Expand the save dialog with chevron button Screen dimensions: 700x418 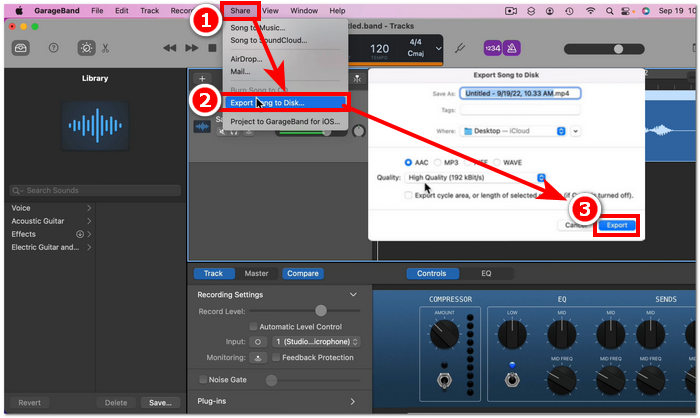coord(575,131)
